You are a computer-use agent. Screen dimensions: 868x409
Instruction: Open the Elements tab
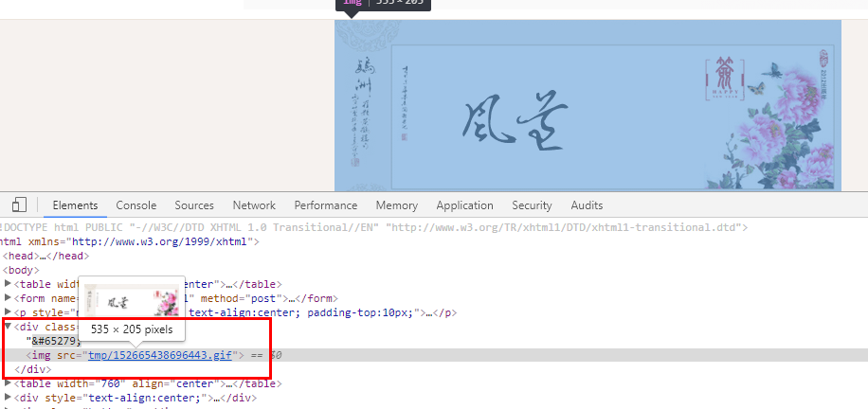(75, 205)
